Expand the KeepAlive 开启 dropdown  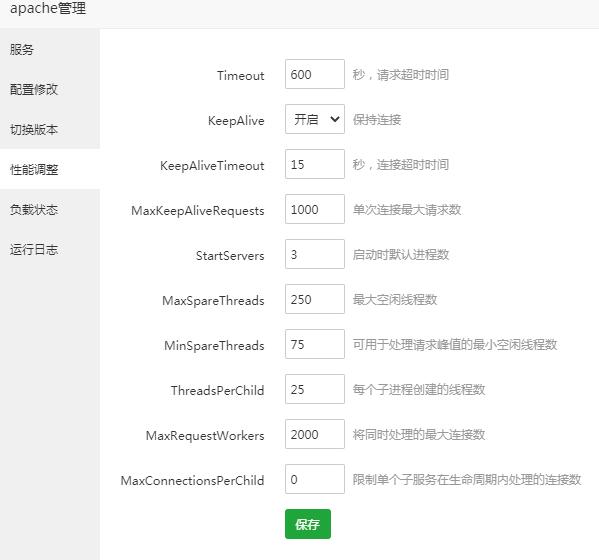tap(315, 119)
